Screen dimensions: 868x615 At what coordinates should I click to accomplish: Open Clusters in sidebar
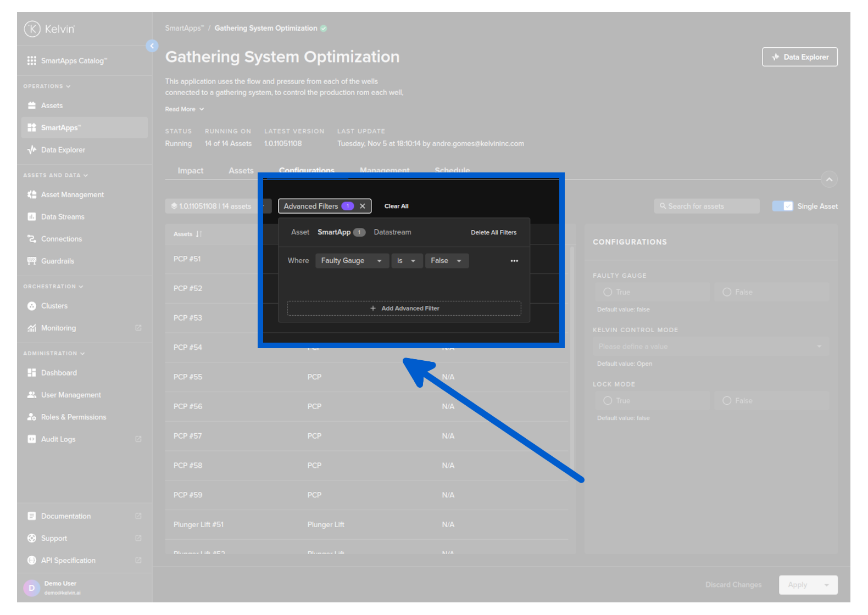[x=54, y=306]
